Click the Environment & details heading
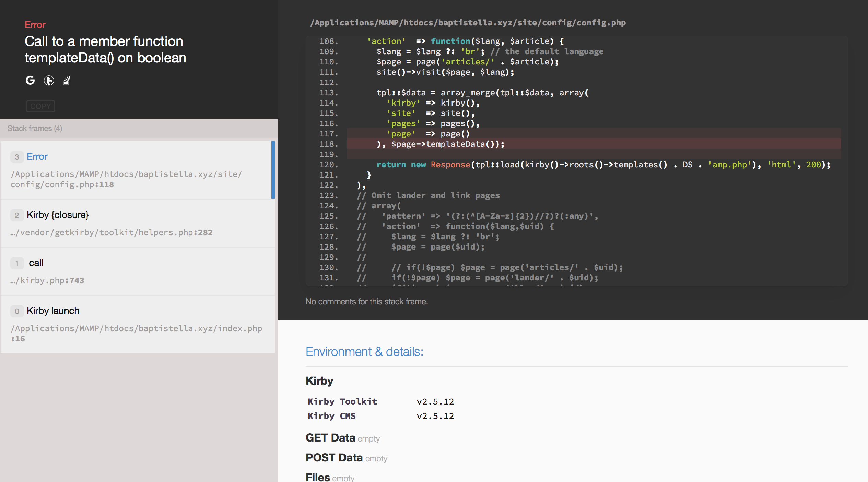 click(364, 352)
